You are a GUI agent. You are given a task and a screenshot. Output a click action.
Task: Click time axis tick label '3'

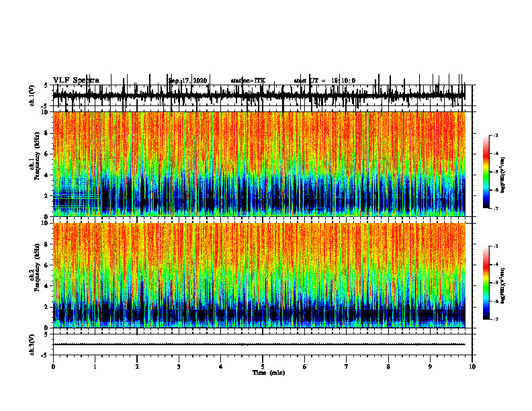coord(179,367)
